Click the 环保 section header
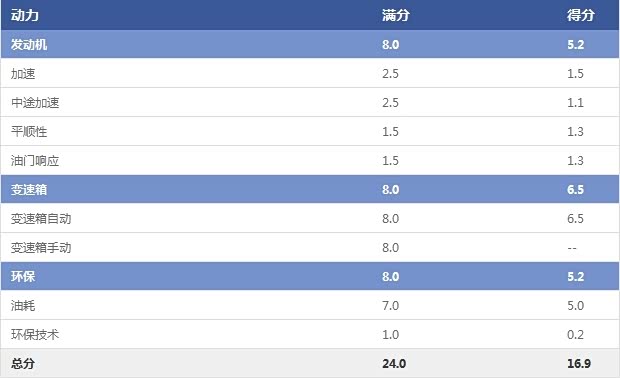 [x=310, y=276]
